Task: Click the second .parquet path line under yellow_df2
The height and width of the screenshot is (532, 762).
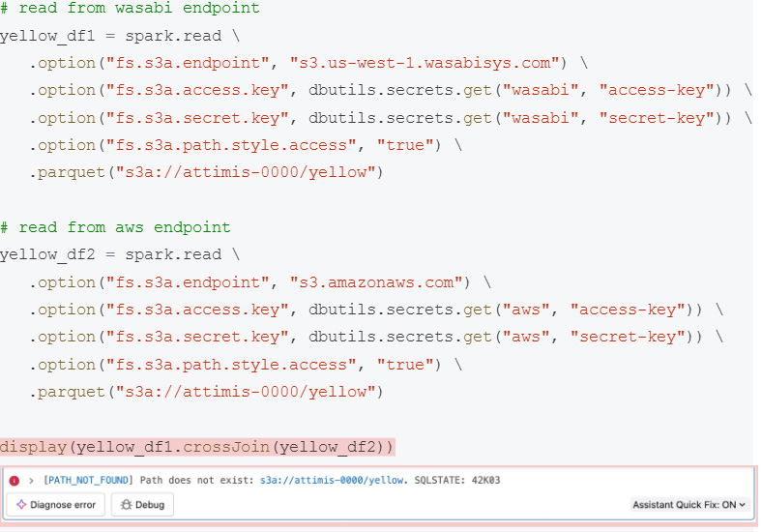Action: (206, 392)
